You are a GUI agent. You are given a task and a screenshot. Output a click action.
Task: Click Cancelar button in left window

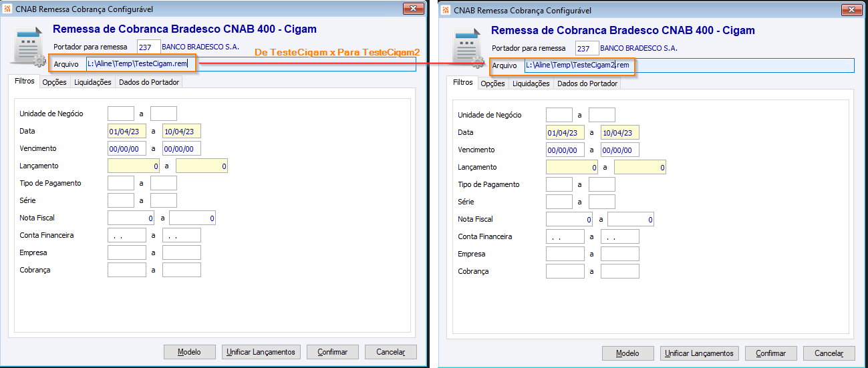coord(391,352)
